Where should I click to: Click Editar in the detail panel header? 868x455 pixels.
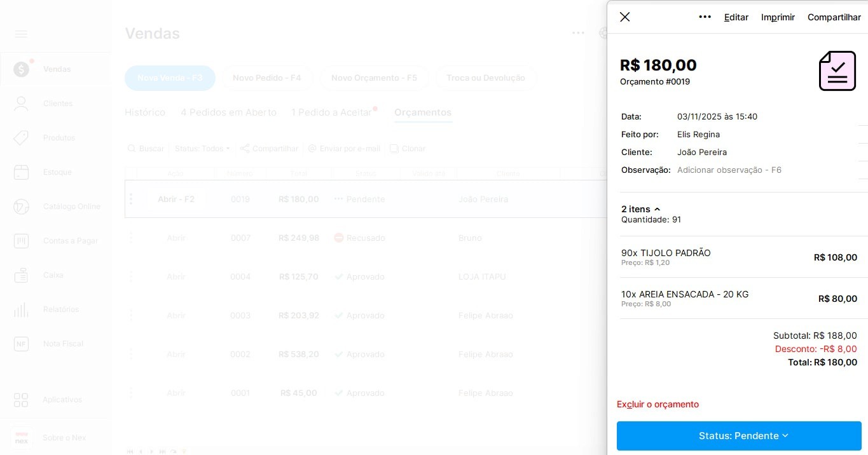pyautogui.click(x=736, y=17)
